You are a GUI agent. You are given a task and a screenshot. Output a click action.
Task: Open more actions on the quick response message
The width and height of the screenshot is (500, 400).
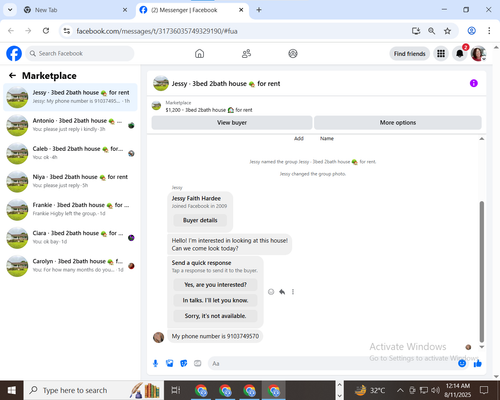(x=293, y=292)
